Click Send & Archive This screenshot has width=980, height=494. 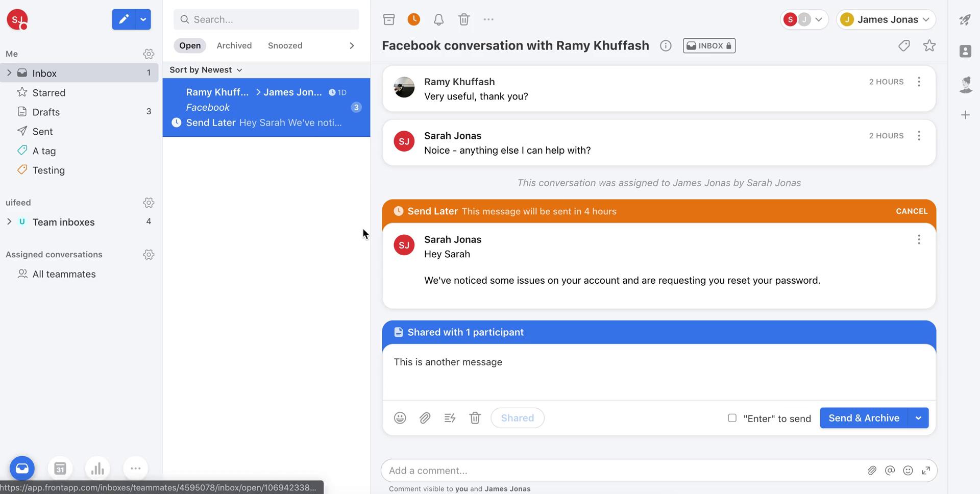pos(864,418)
